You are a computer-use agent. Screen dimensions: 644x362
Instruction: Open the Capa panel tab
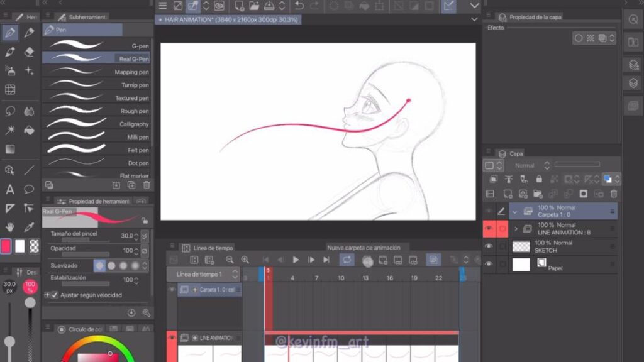pyautogui.click(x=511, y=154)
